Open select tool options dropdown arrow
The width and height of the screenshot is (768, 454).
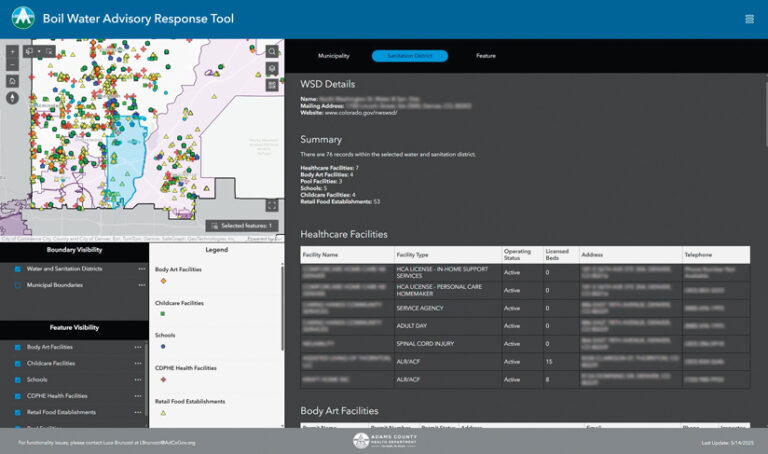point(39,51)
